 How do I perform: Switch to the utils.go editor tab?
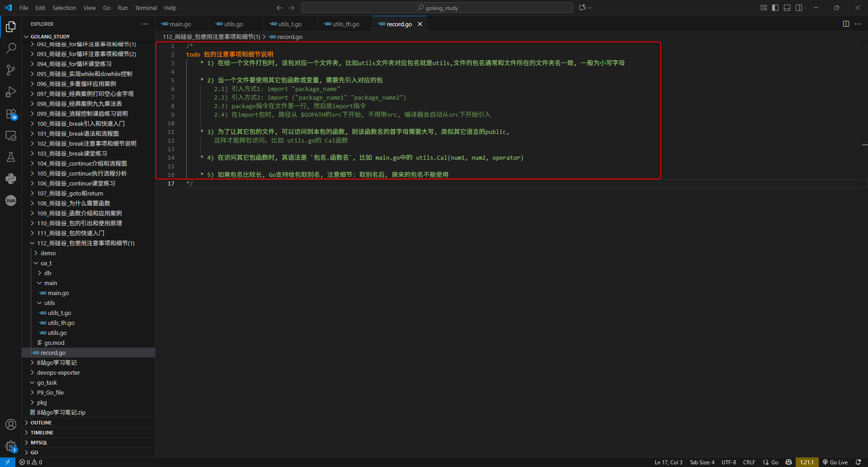coord(236,24)
